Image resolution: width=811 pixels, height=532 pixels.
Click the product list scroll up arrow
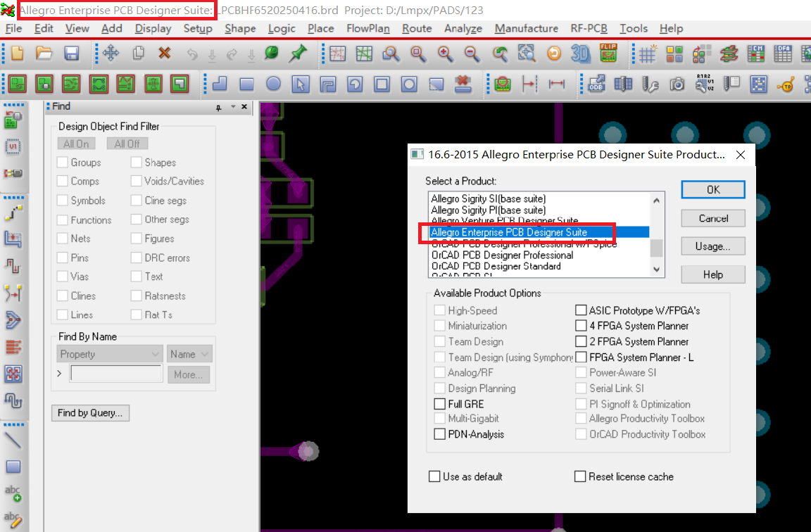pyautogui.click(x=656, y=200)
